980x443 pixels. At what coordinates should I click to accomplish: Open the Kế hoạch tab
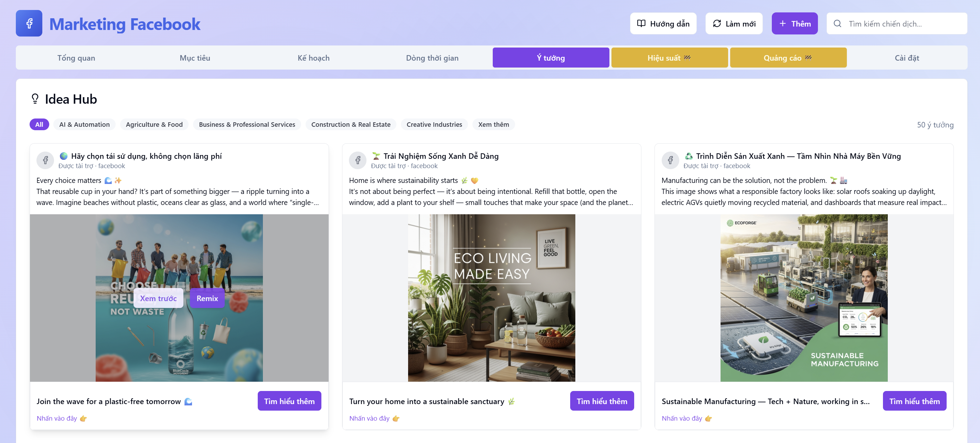tap(313, 58)
